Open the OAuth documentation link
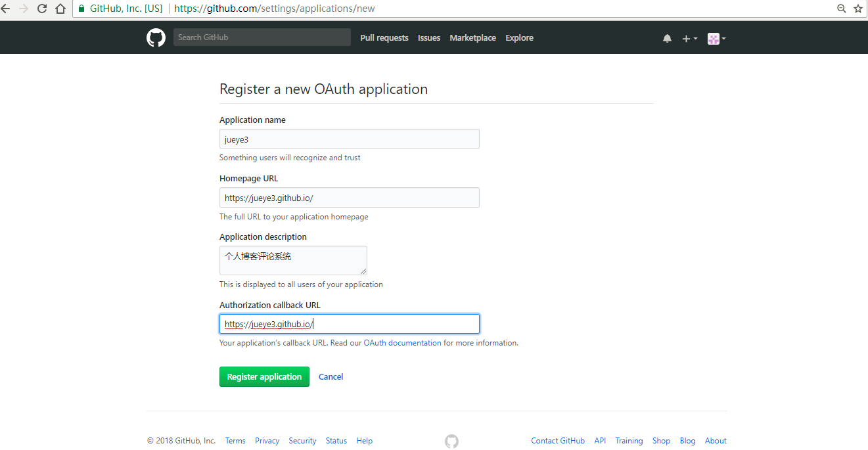The width and height of the screenshot is (868, 450). point(402,343)
